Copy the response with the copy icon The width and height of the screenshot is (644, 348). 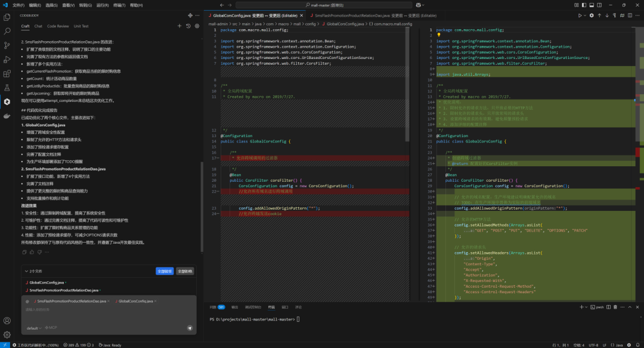pyautogui.click(x=25, y=253)
